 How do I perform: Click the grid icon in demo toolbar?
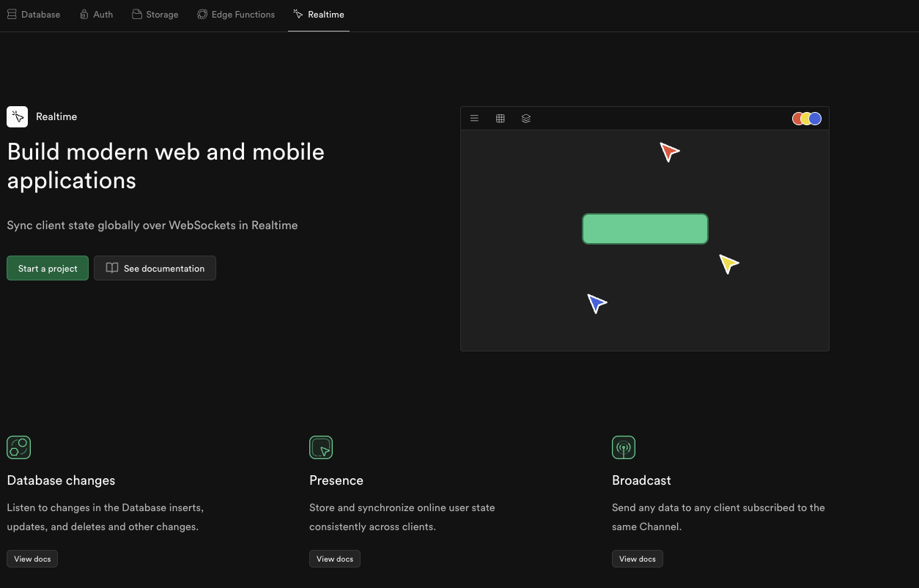click(501, 119)
